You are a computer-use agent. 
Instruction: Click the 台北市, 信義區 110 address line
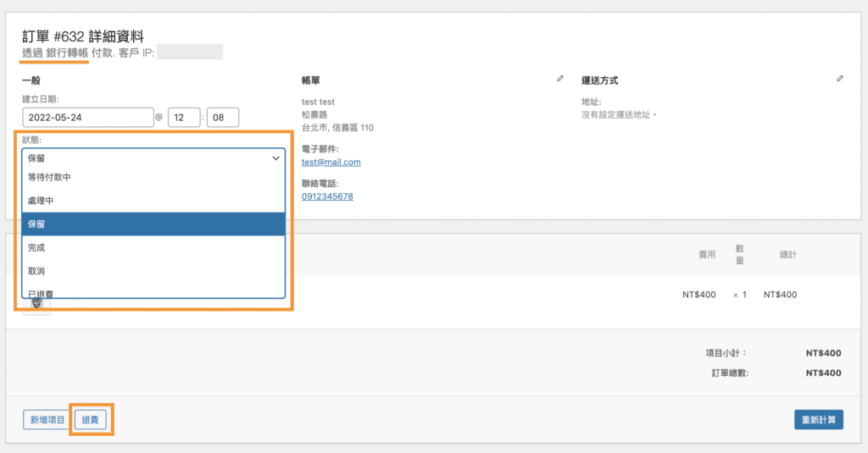point(337,128)
